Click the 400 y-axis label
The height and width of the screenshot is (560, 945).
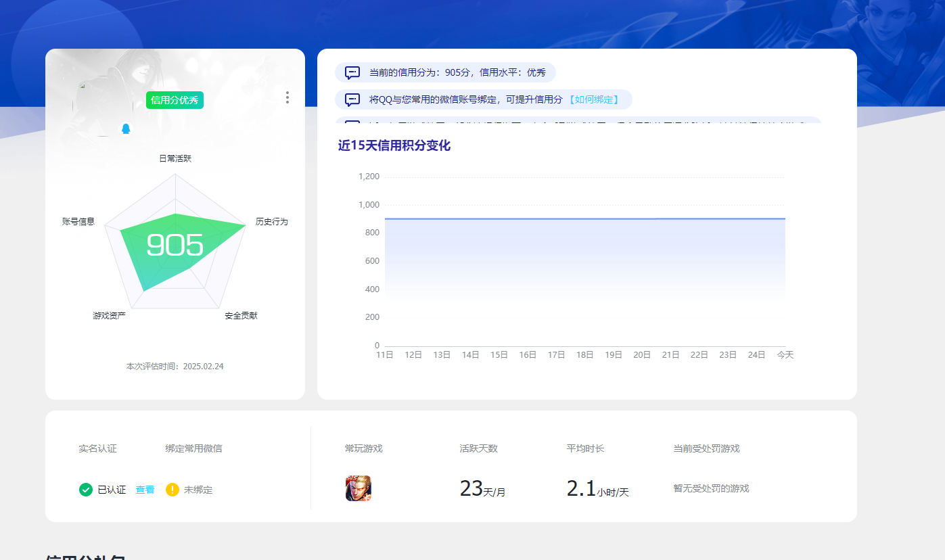point(373,289)
